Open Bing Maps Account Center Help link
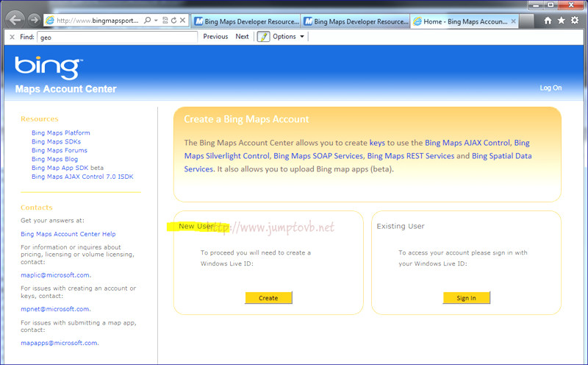Image resolution: width=588 pixels, height=365 pixels. coord(68,234)
